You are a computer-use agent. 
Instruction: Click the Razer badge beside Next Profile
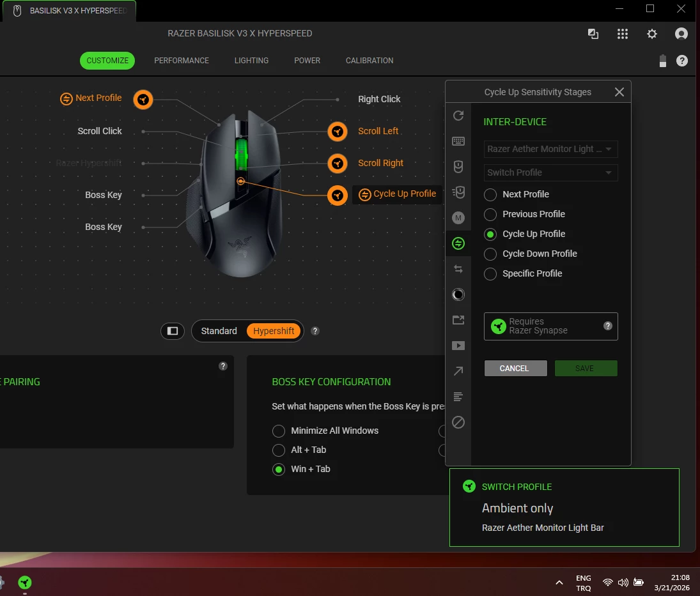pos(143,100)
